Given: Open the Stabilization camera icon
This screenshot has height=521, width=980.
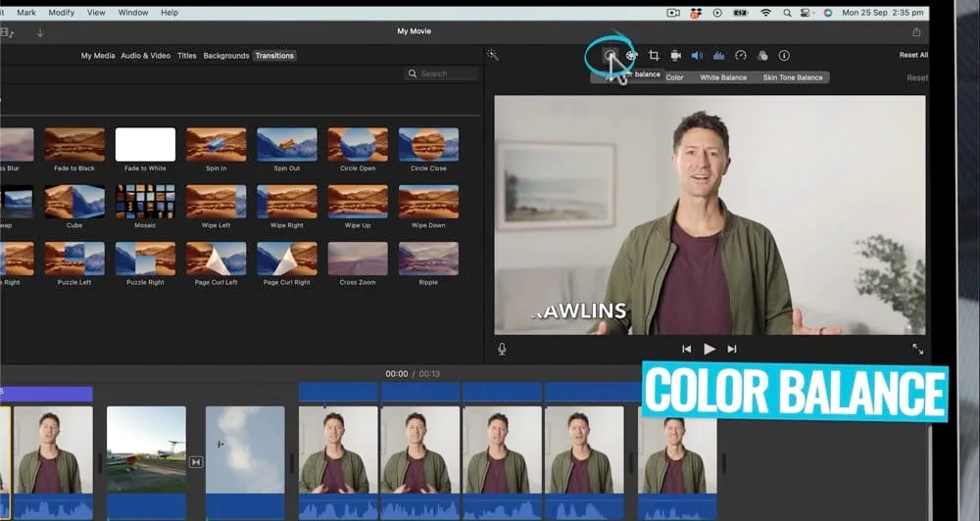Looking at the screenshot, I should pyautogui.click(x=675, y=56).
